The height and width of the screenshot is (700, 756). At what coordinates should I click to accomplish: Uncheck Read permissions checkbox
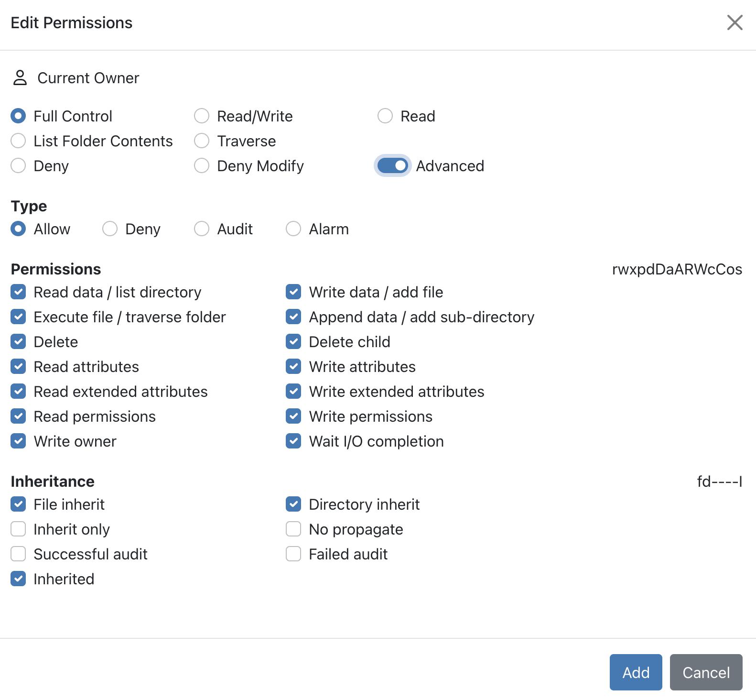point(18,416)
